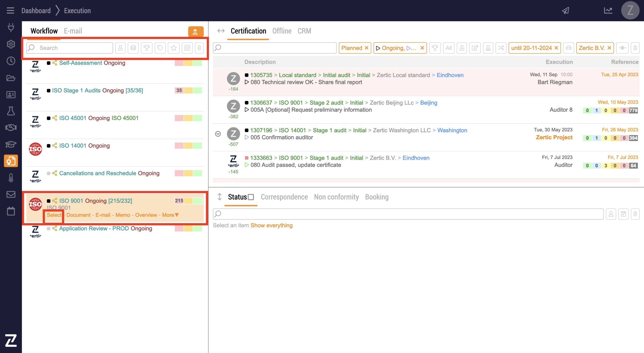This screenshot has height=353, width=644.
Task: Open the envelope mail sidebar icon
Action: click(11, 194)
